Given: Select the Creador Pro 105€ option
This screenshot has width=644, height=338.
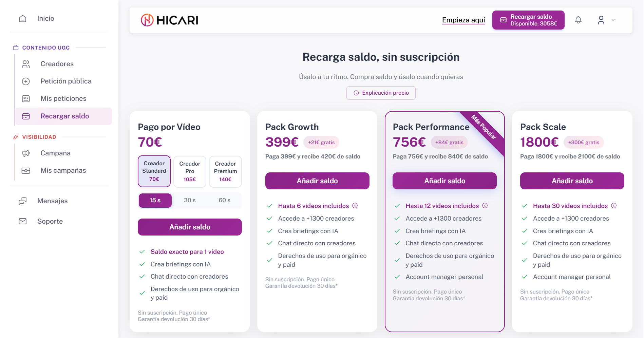Looking at the screenshot, I should [190, 171].
